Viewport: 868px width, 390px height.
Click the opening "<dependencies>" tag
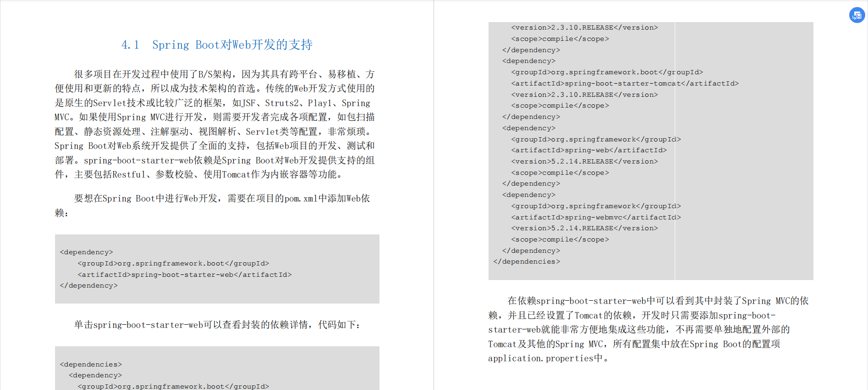[91, 364]
